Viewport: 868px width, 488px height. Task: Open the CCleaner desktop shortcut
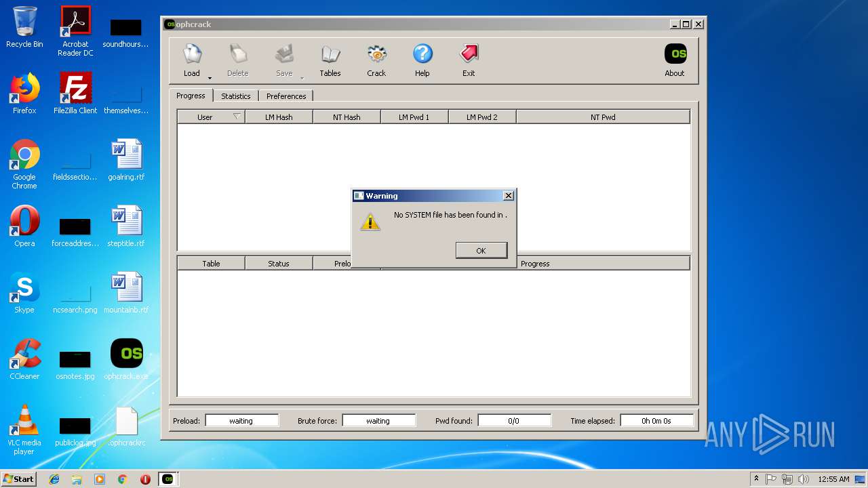(x=24, y=360)
